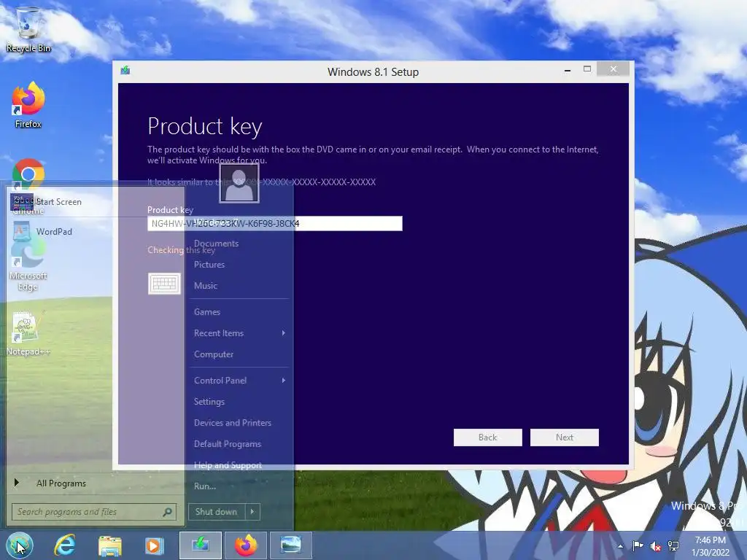Click Next button in Setup
This screenshot has height=560, width=747.
pyautogui.click(x=565, y=437)
